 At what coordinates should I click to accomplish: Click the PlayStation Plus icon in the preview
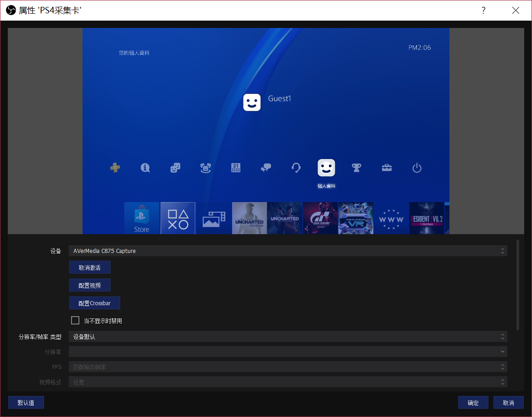click(x=115, y=167)
